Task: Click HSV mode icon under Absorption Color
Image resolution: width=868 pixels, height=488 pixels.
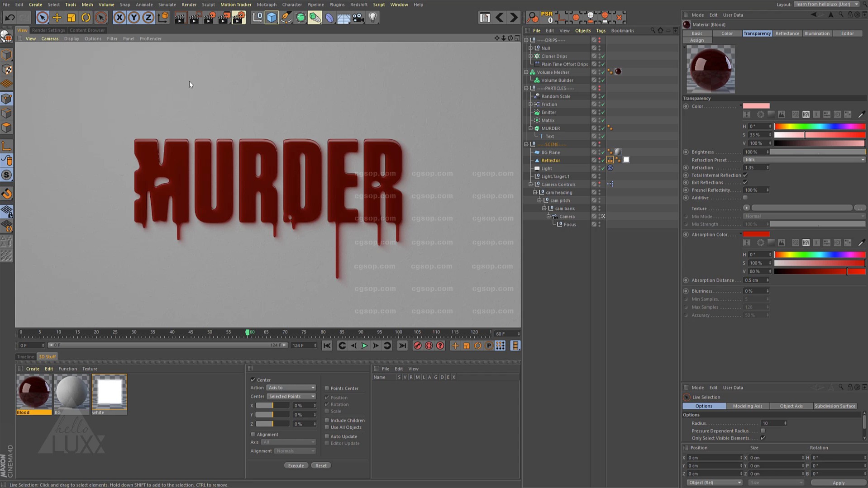Action: (x=806, y=243)
